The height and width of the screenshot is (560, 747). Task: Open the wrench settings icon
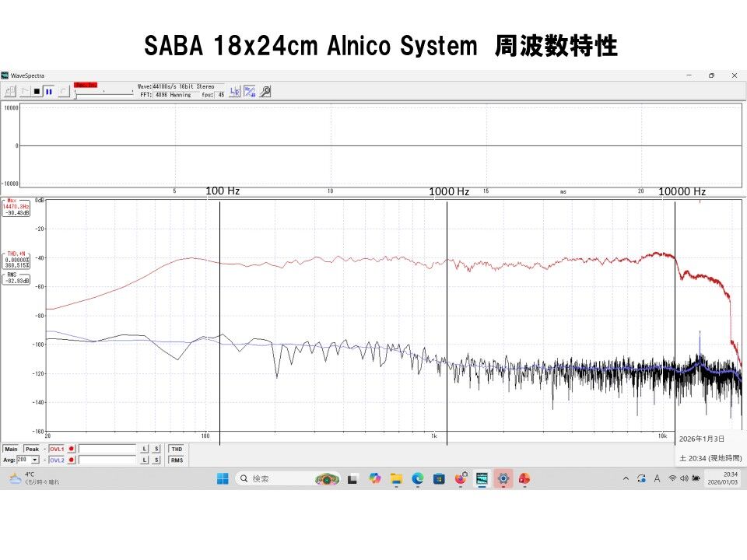[265, 92]
